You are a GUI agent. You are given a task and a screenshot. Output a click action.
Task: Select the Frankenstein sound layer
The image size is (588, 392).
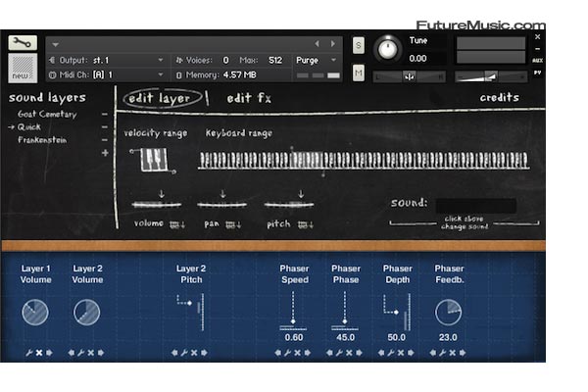pos(42,140)
